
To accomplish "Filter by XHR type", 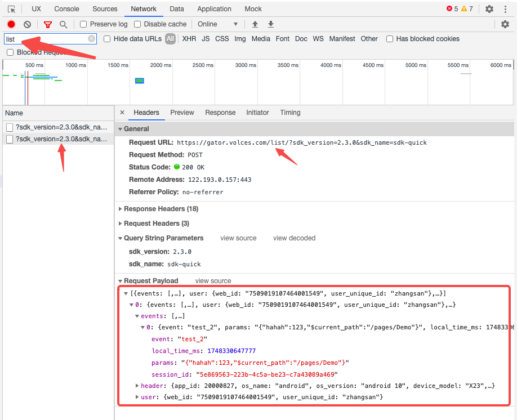I will (x=189, y=39).
